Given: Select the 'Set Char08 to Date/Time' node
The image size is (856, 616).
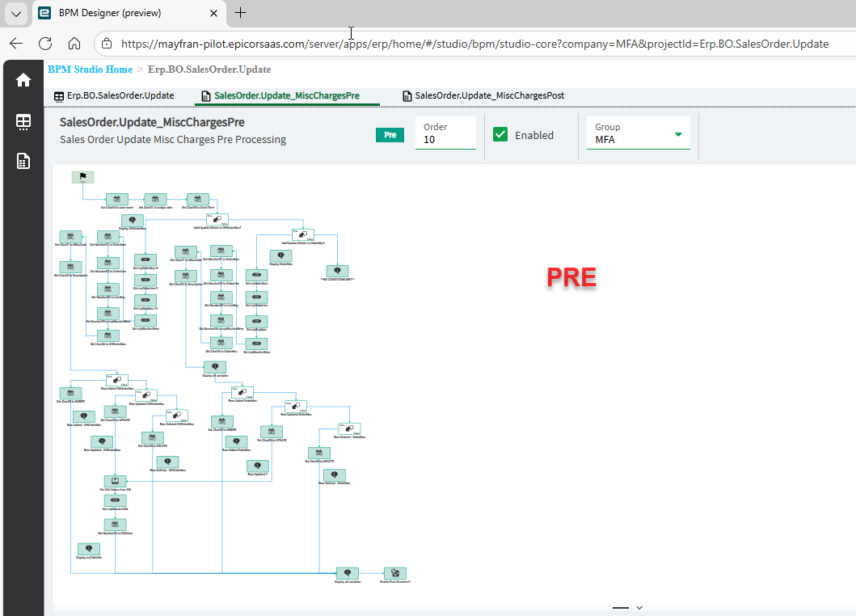Looking at the screenshot, I should point(197,200).
